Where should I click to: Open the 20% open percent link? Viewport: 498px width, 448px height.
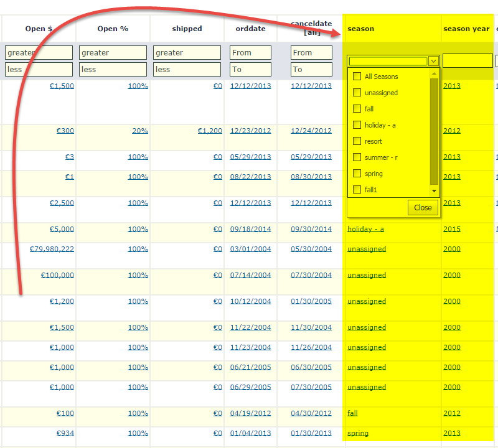click(140, 131)
